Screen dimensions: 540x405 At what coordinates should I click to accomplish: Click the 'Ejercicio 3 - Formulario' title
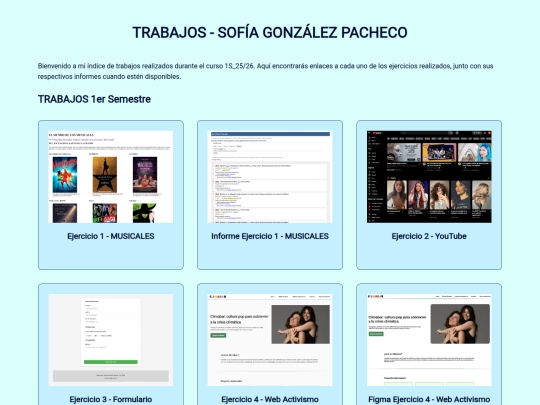pos(111,399)
